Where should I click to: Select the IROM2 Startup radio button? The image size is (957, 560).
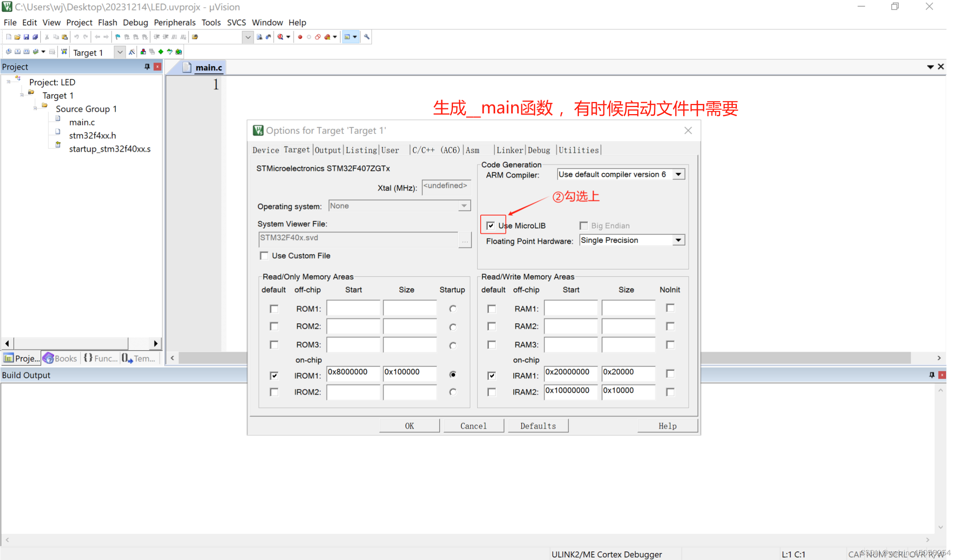click(453, 392)
